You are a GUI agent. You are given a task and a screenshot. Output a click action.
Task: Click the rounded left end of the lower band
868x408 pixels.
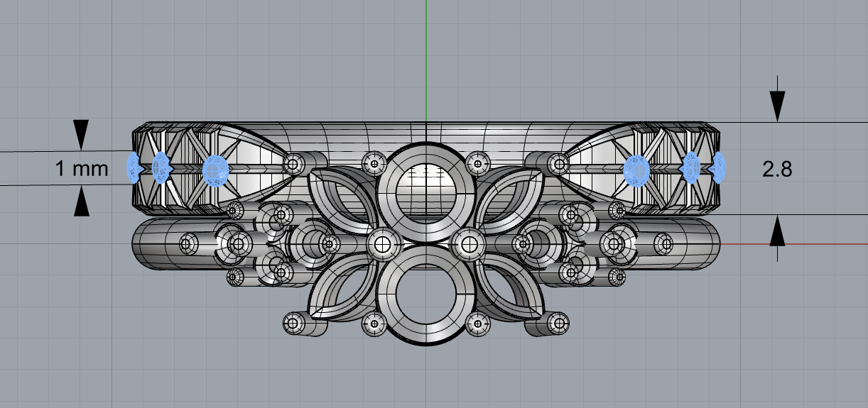(143, 244)
